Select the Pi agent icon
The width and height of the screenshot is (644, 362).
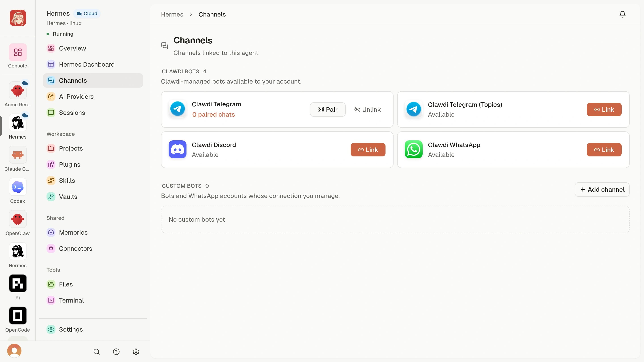18,284
